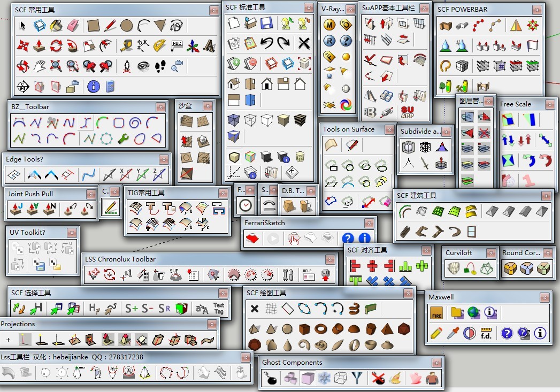The height and width of the screenshot is (392, 560).
Task: Click the HELP icon in LSS Chronolux Toolbar
Action: coord(309,274)
